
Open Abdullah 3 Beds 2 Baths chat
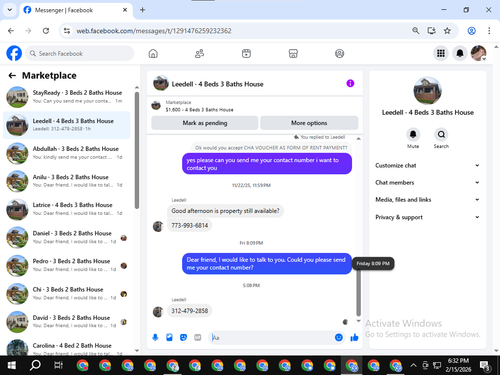click(x=67, y=153)
